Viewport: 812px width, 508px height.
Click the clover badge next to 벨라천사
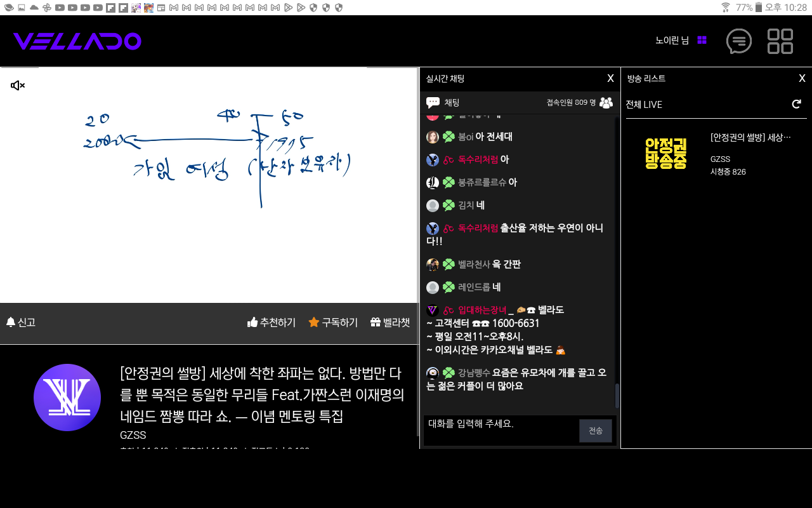tap(449, 264)
